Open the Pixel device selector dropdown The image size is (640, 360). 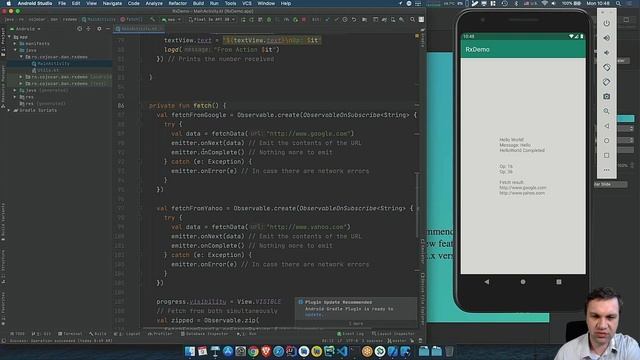(x=212, y=19)
